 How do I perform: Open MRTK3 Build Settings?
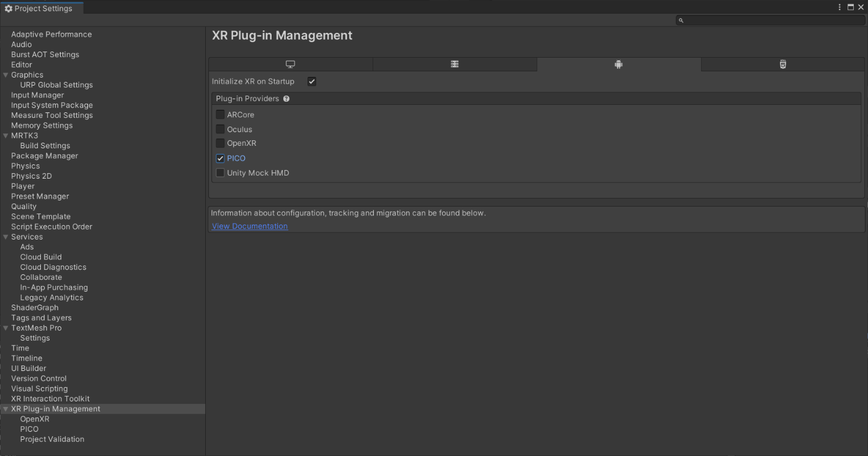(45, 146)
